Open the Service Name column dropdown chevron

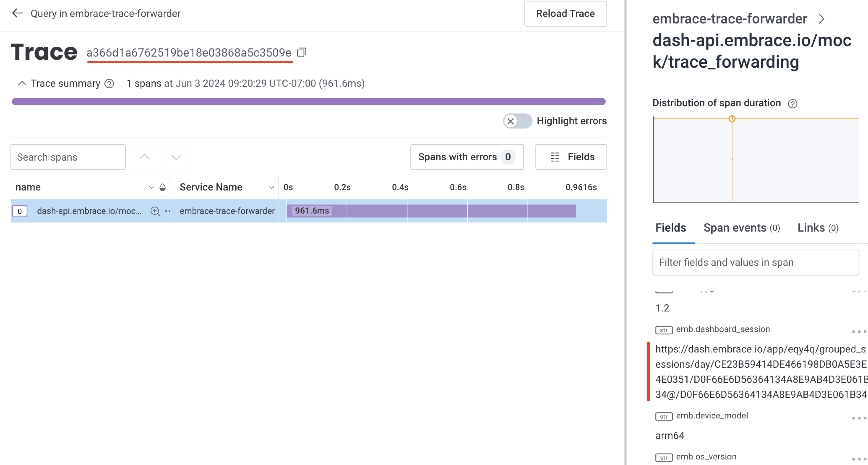pyautogui.click(x=271, y=187)
